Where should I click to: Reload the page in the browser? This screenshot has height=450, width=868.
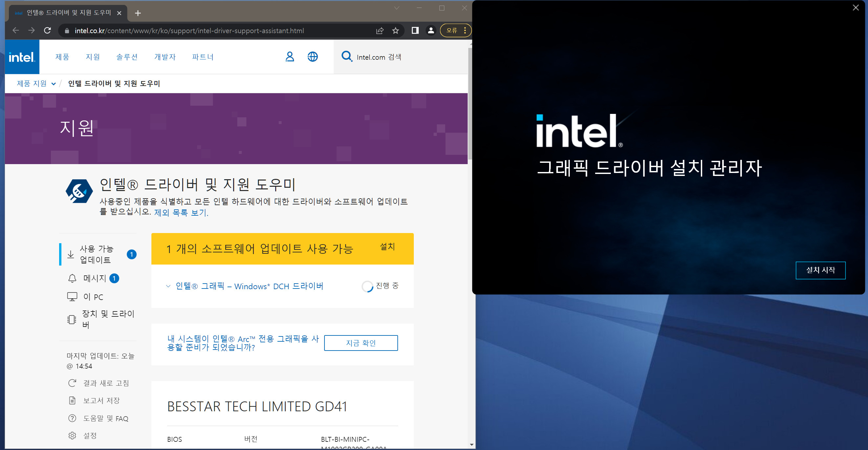[x=48, y=31]
